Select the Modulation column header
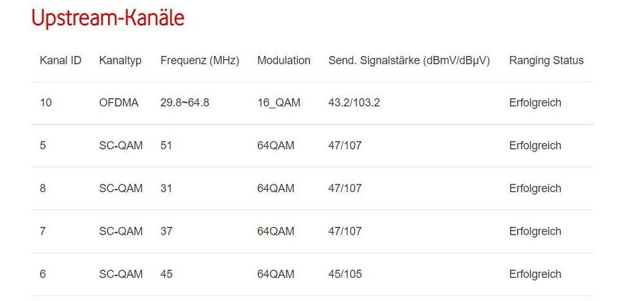Image resolution: width=644 pixels, height=301 pixels. pyautogui.click(x=284, y=61)
